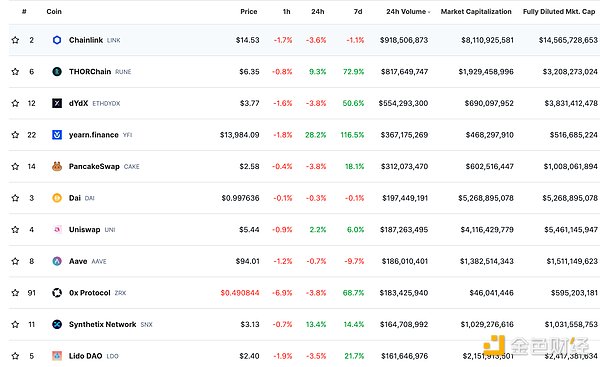Sort by 7d change column header
This screenshot has width=600, height=367.
point(358,11)
